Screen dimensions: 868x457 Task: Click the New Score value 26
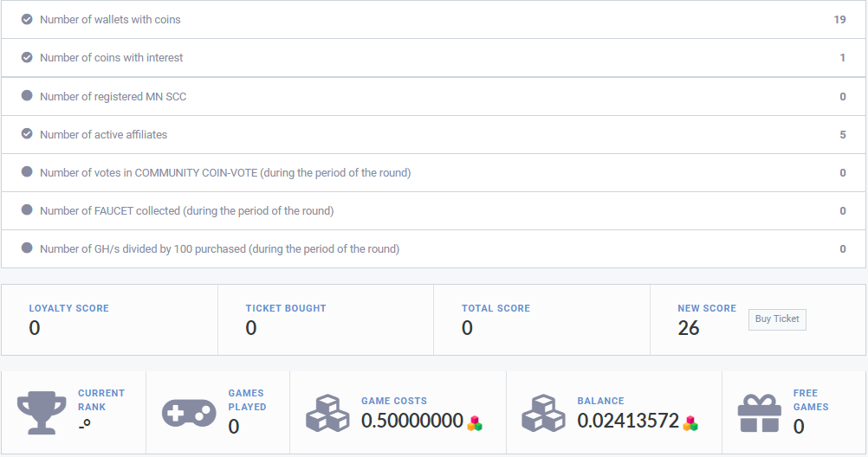point(689,328)
